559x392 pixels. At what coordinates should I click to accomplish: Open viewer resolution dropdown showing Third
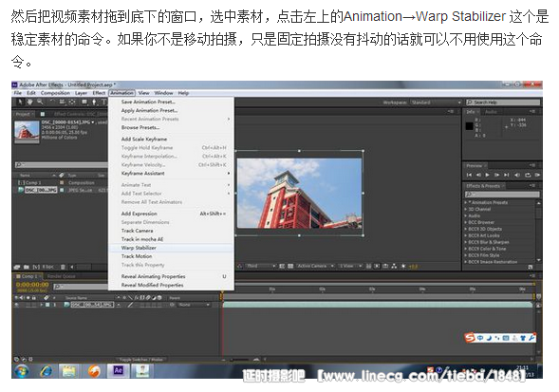click(261, 266)
